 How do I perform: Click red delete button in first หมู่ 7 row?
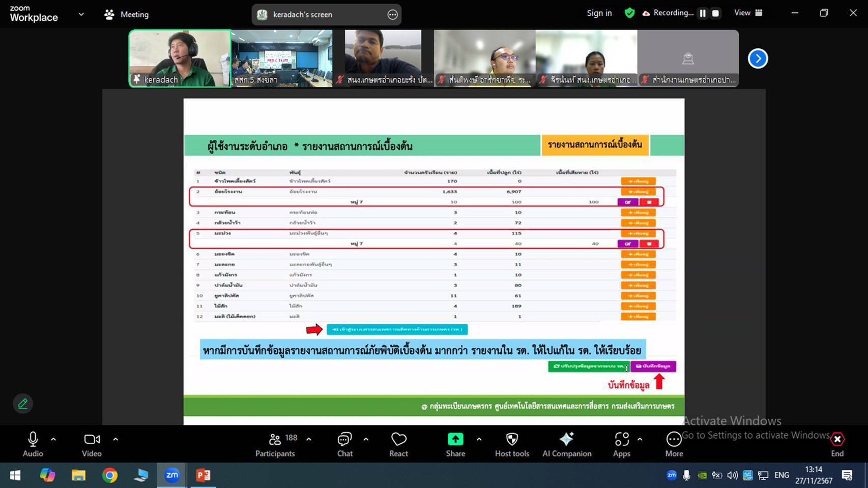point(649,202)
